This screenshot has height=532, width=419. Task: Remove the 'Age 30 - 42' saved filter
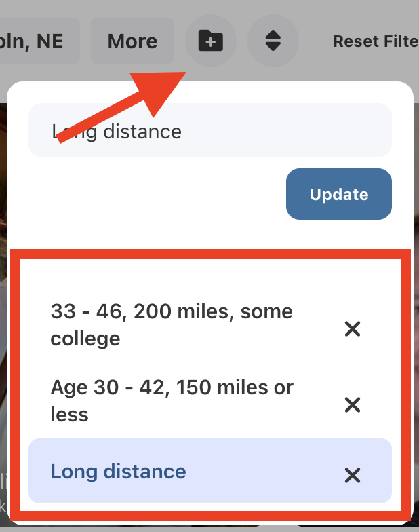(352, 405)
